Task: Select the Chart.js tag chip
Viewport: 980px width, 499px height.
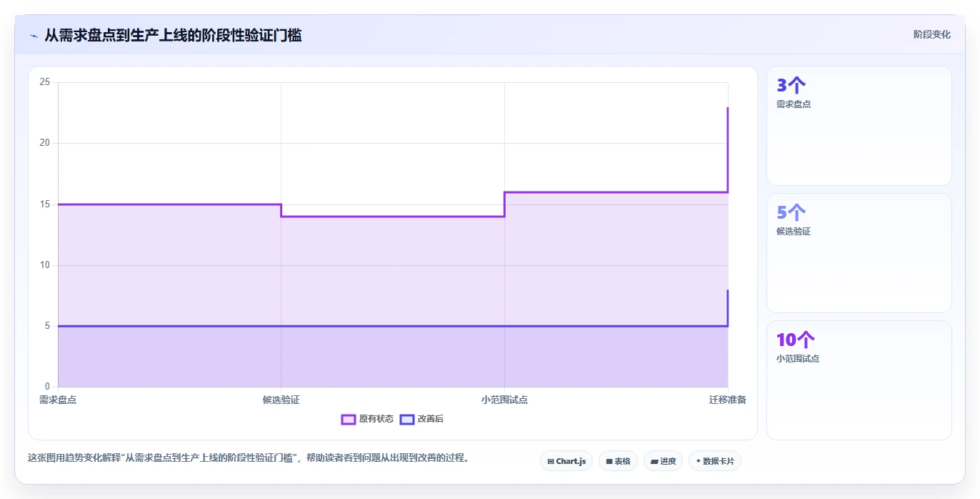Action: 566,461
